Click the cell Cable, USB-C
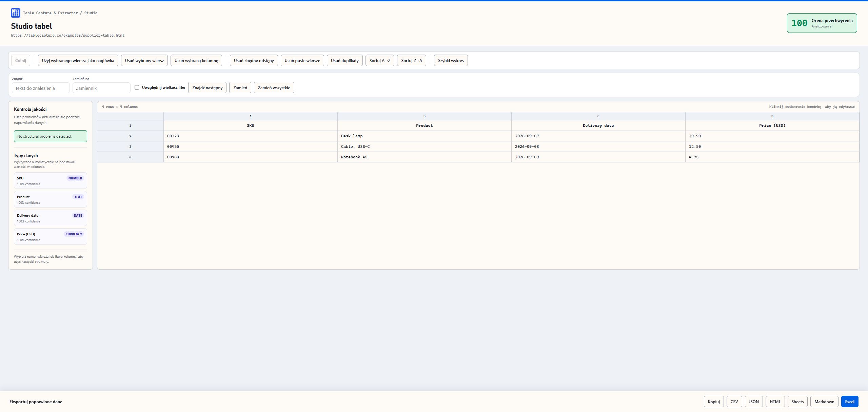The image size is (868, 412). pos(425,147)
